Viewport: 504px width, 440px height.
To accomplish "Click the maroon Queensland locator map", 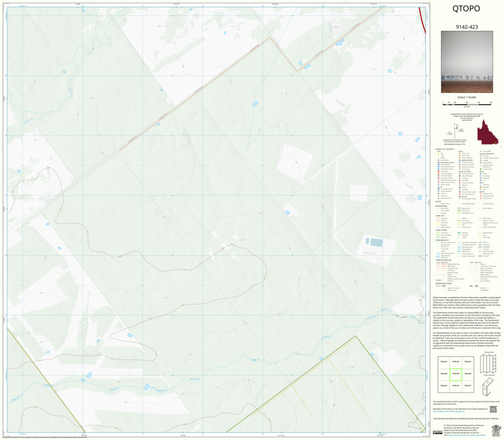I will coord(488,132).
